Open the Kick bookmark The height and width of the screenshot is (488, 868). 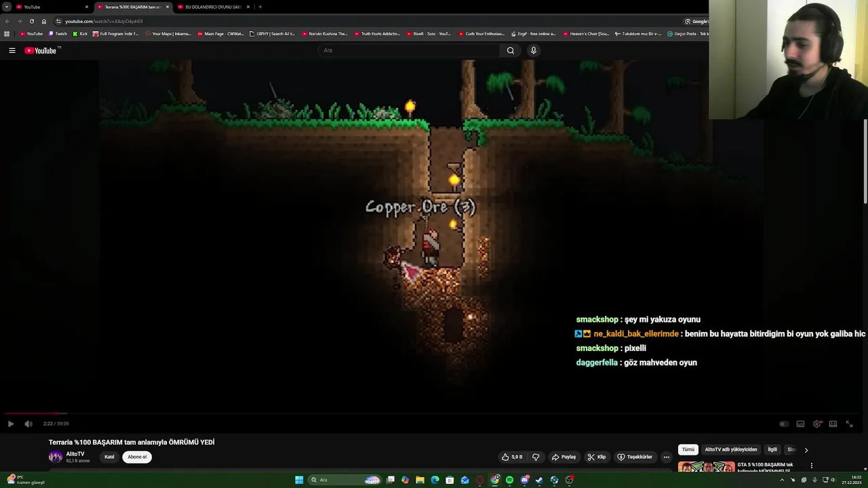click(x=81, y=33)
